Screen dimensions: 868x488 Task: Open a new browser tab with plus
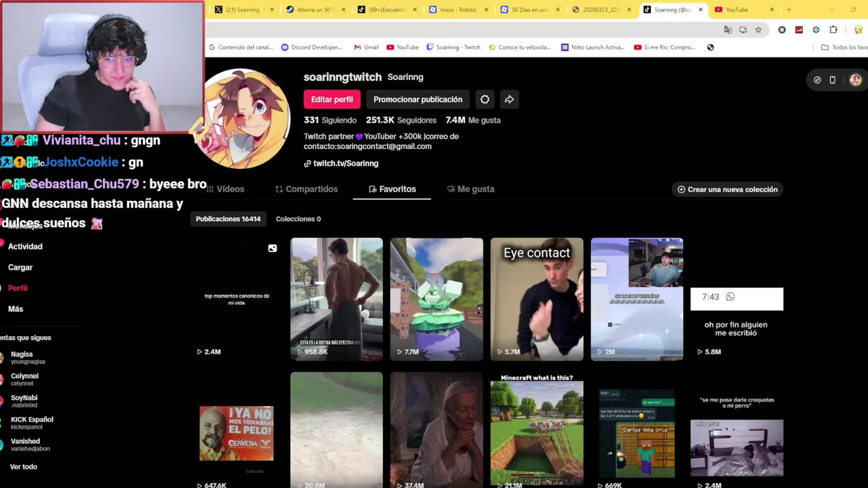pyautogui.click(x=789, y=9)
